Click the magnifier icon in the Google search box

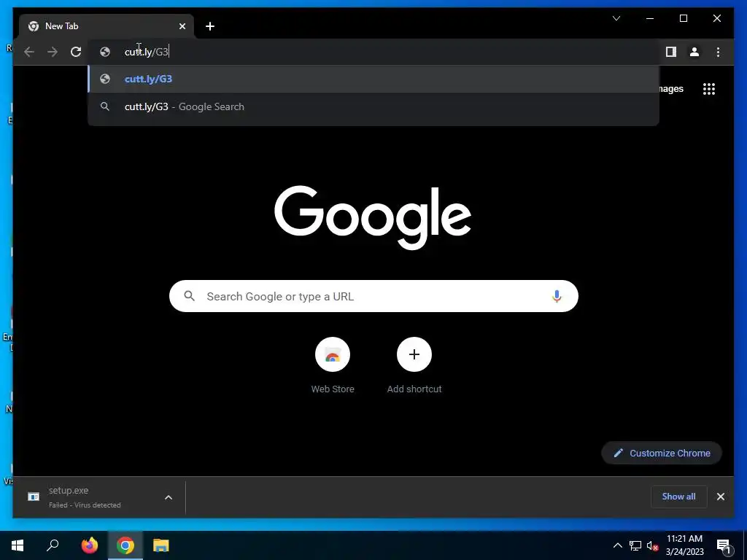coord(189,296)
